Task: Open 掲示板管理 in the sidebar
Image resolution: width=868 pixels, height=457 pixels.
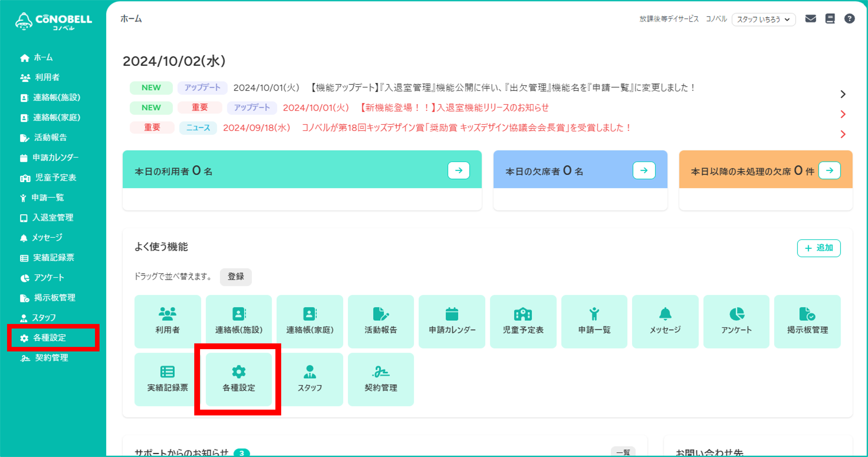Action: point(48,298)
